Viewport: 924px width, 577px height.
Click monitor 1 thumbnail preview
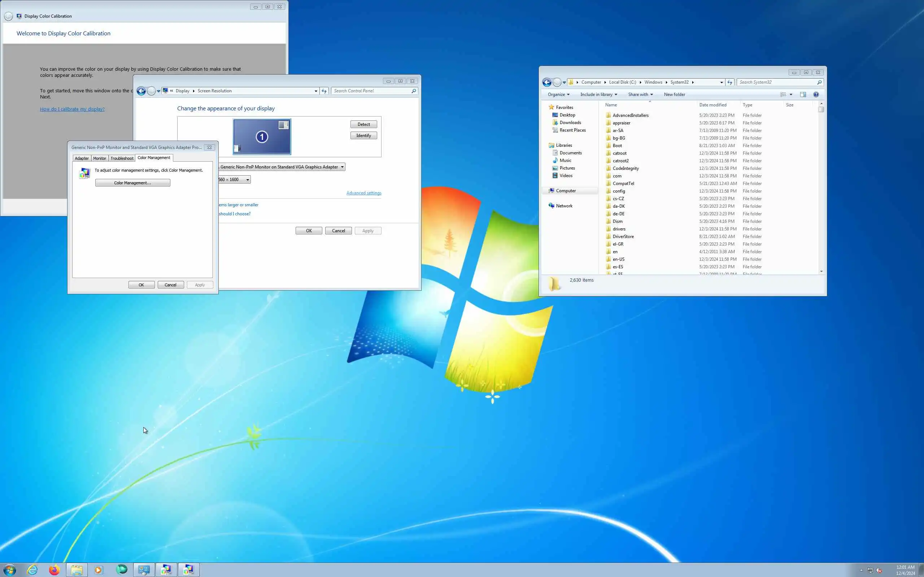click(x=262, y=137)
